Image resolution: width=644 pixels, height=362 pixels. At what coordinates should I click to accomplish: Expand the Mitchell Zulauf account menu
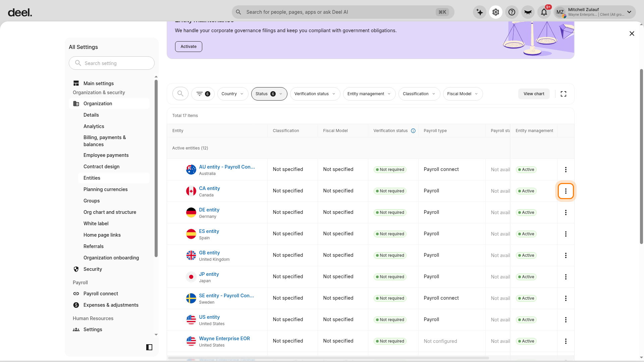click(594, 12)
